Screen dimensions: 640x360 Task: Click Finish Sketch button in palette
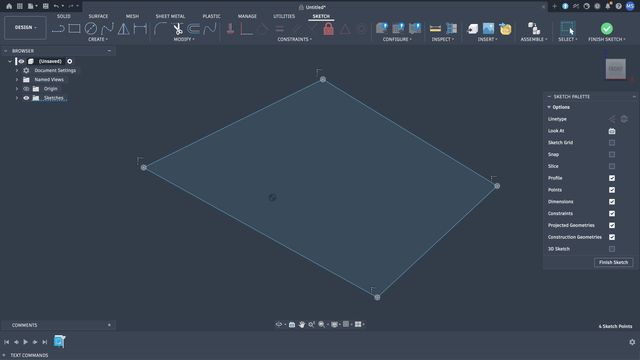(x=613, y=262)
